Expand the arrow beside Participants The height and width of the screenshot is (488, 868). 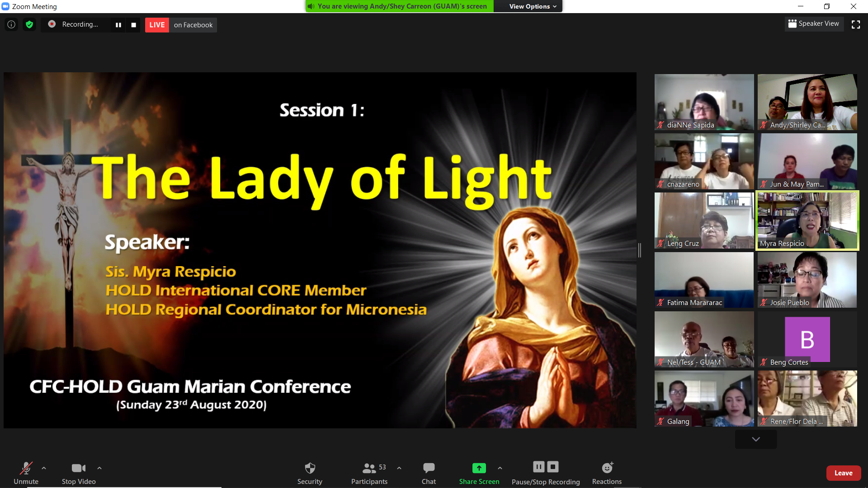399,468
